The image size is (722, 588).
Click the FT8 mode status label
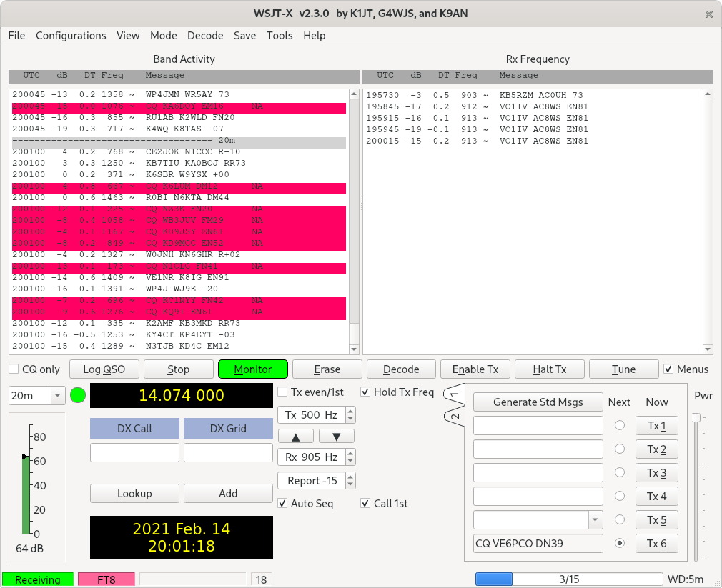pos(107,579)
